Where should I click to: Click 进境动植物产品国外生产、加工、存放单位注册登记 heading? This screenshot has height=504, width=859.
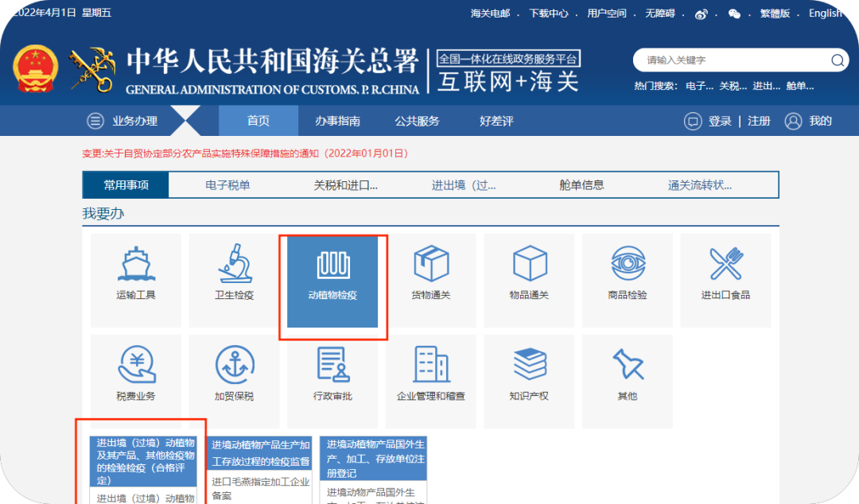(374, 459)
